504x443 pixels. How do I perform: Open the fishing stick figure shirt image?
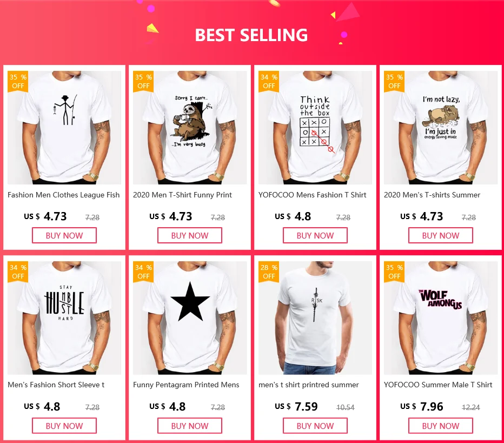tap(64, 128)
